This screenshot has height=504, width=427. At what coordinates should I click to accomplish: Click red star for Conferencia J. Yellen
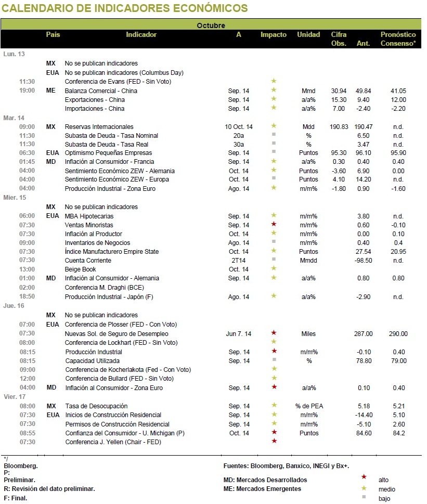274,441
